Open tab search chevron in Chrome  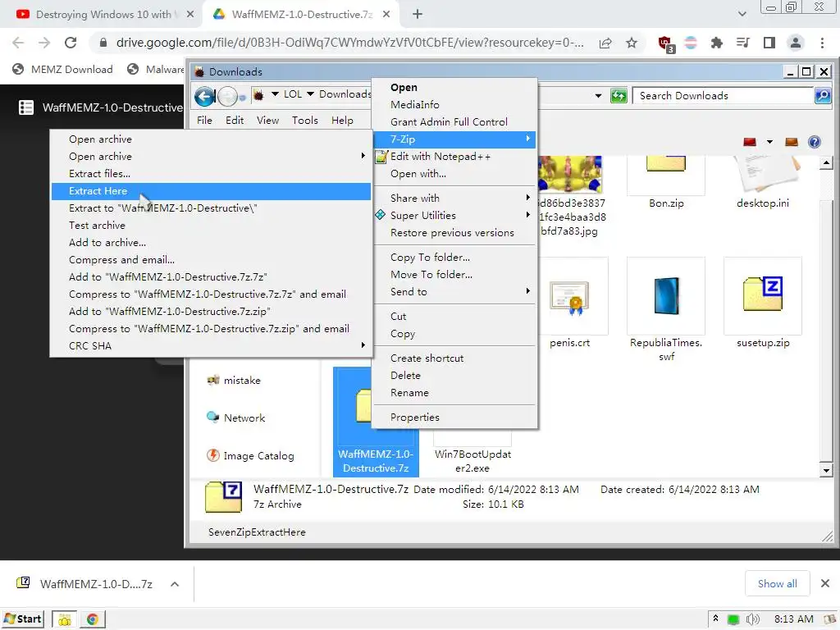pyautogui.click(x=742, y=15)
